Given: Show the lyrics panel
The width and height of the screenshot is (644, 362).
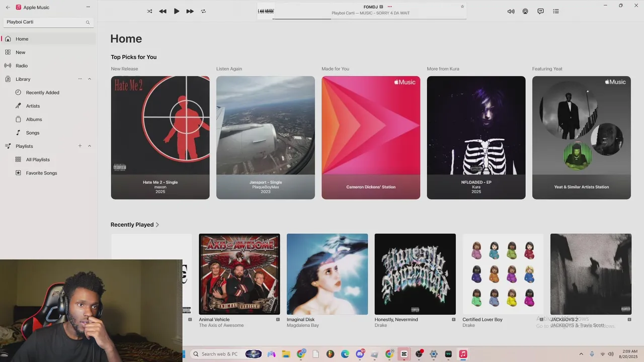Looking at the screenshot, I should click(x=540, y=11).
